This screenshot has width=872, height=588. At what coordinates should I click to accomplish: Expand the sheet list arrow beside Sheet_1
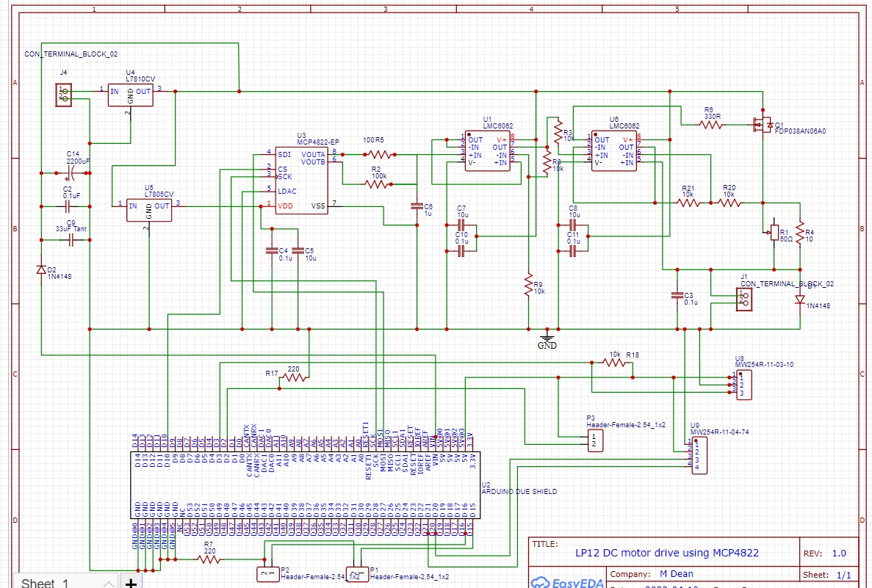point(109,583)
